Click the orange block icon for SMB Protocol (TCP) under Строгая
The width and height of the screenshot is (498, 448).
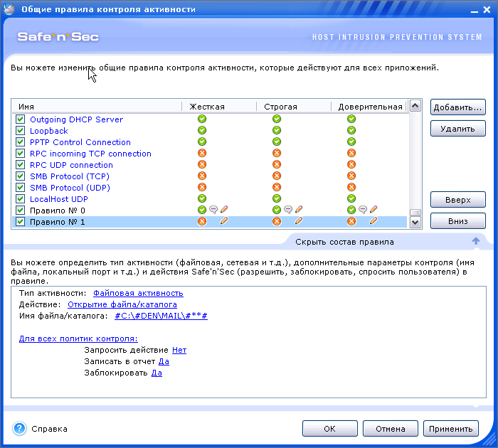[x=277, y=176]
